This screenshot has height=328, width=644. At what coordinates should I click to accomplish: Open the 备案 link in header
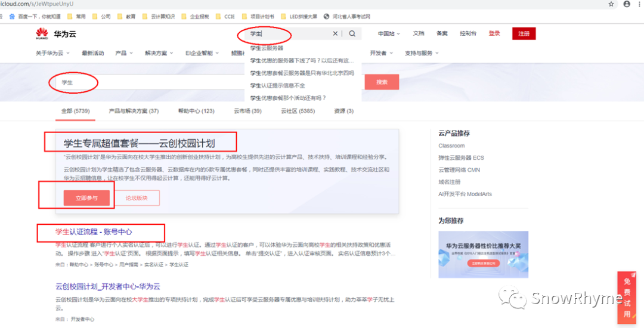[442, 33]
